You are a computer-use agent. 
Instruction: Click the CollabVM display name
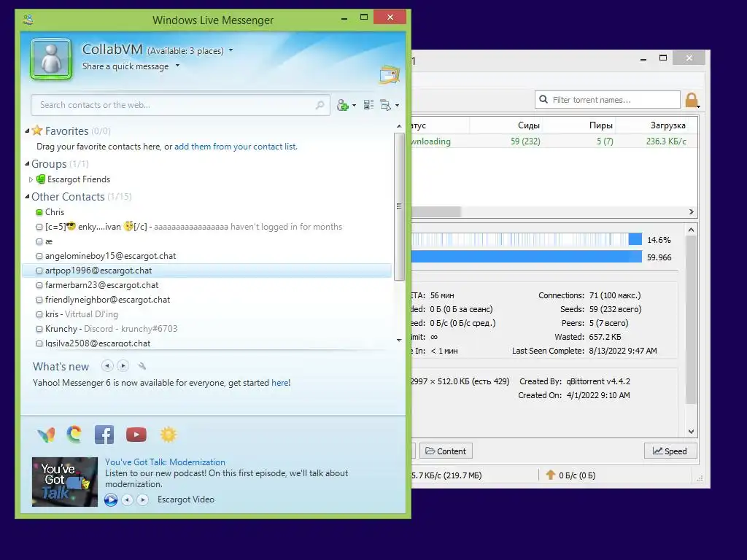(x=112, y=50)
